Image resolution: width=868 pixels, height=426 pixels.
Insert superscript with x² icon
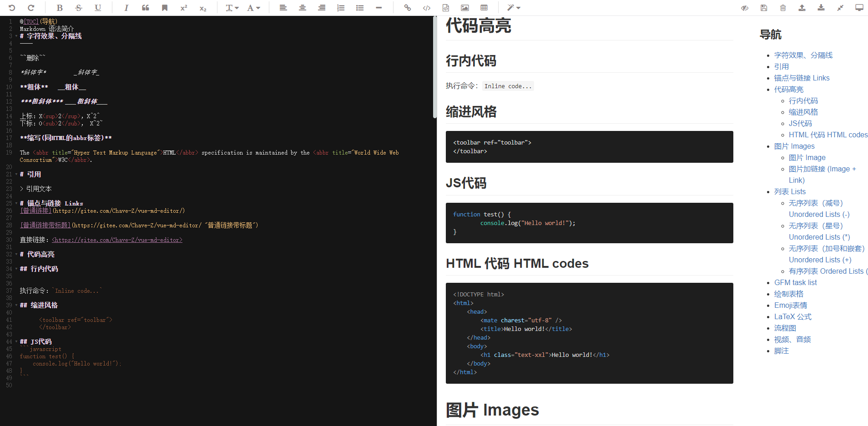[x=184, y=8]
